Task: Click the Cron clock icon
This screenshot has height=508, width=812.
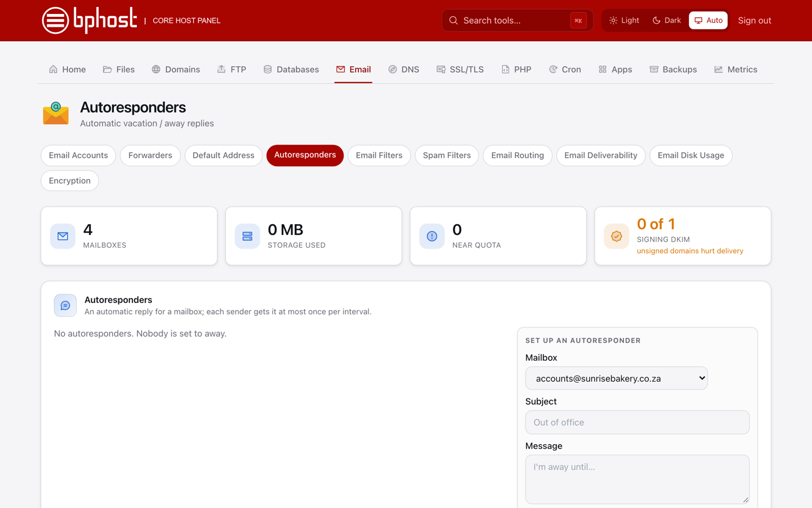Action: pos(553,69)
